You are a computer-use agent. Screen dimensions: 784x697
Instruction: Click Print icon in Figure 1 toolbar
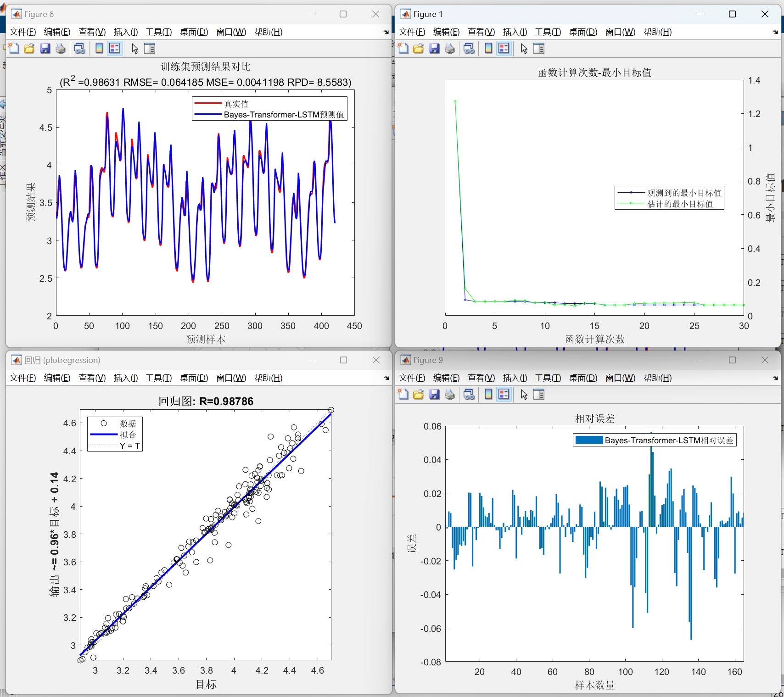tap(450, 48)
